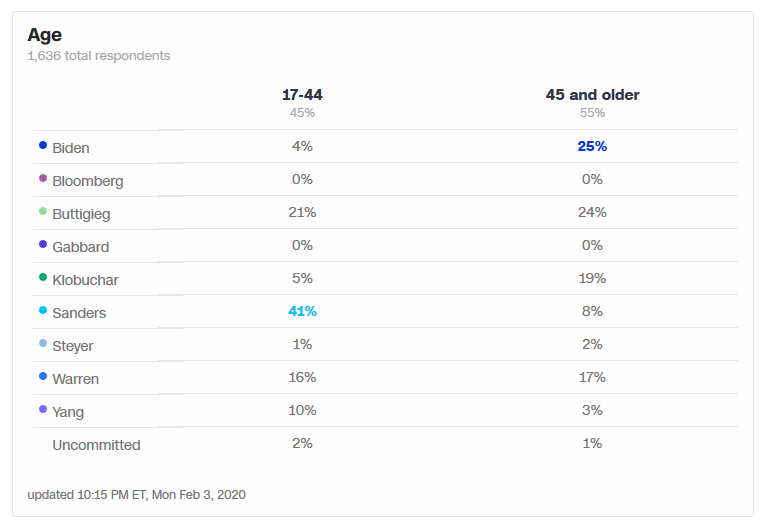Select Biden's highlighted 25% value
The width and height of the screenshot is (770, 529).
592,146
